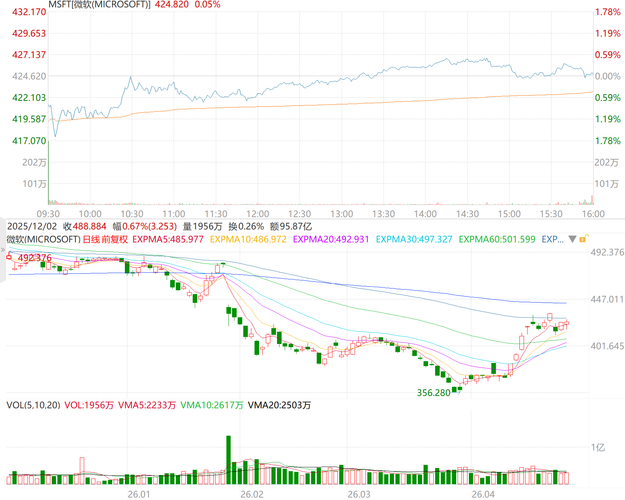Click the closing price 收488.884

point(85,226)
